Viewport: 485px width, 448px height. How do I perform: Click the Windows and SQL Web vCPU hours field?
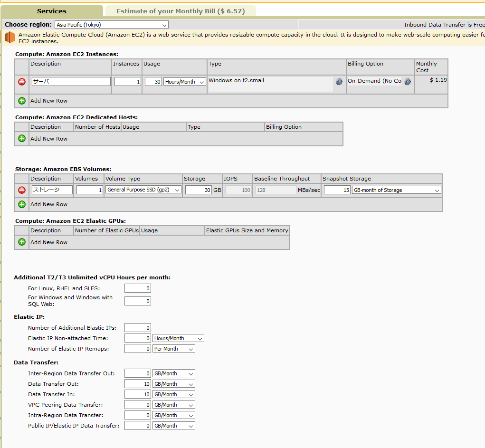(x=138, y=301)
